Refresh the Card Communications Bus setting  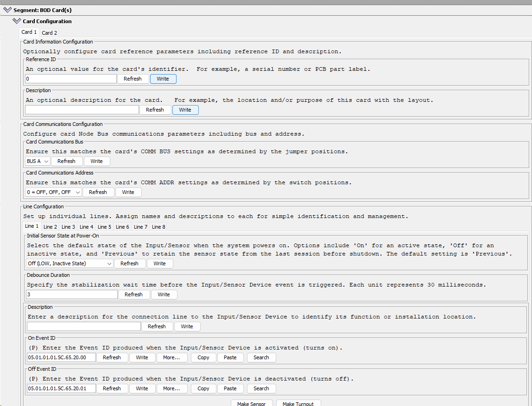tap(67, 161)
